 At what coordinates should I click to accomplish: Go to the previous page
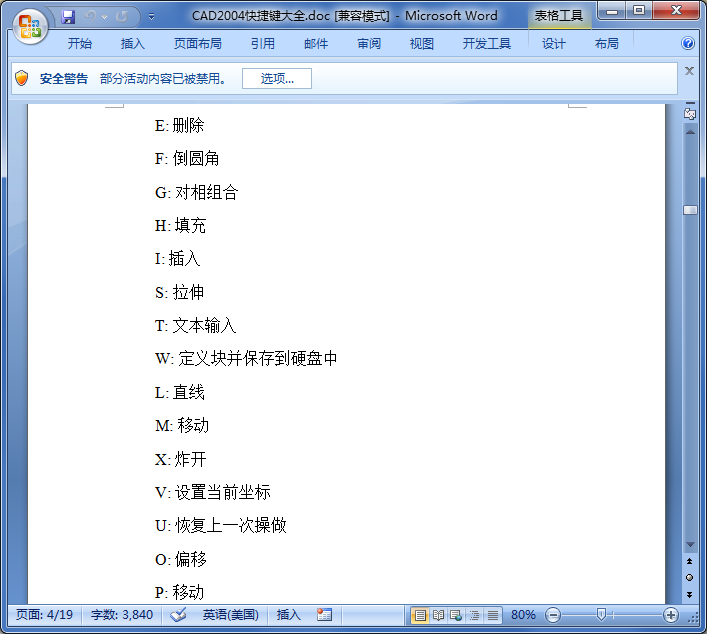pos(689,561)
